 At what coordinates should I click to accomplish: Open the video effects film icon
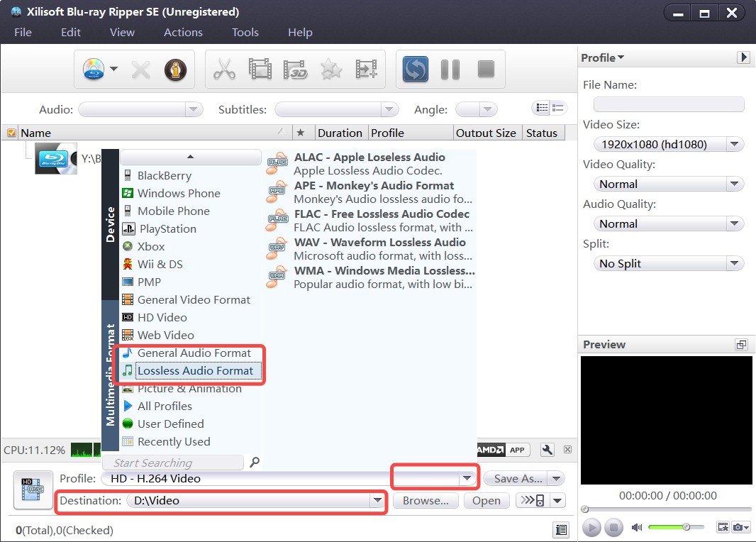[x=260, y=70]
